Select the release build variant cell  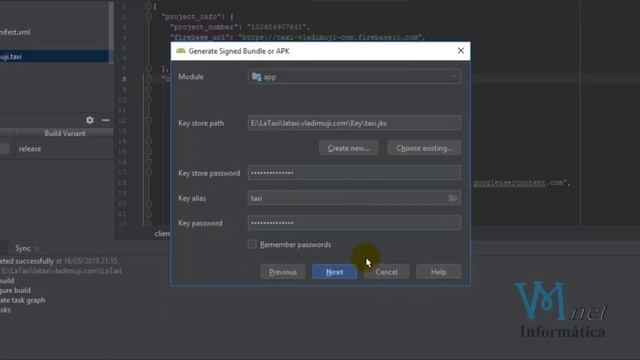(x=64, y=149)
